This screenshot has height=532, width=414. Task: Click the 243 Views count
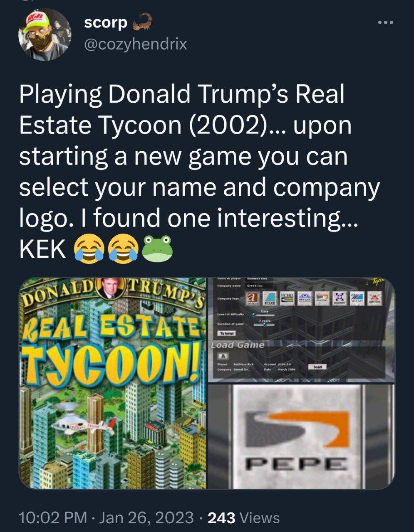point(243,517)
